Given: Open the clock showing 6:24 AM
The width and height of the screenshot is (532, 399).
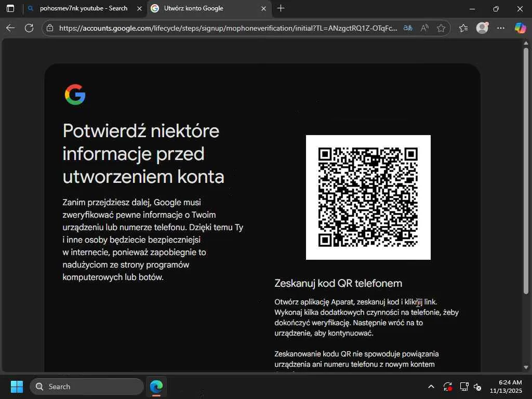Looking at the screenshot, I should coord(506,387).
